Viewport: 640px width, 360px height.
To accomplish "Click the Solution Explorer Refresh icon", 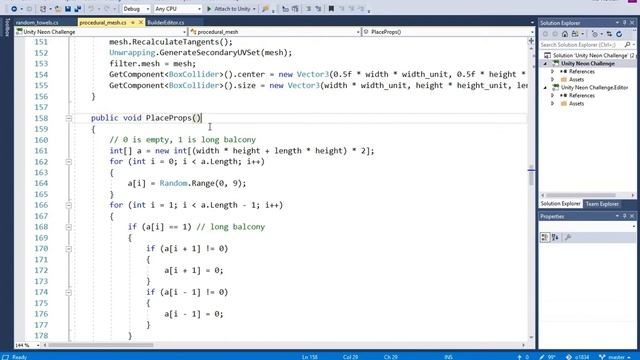I will (x=619, y=34).
